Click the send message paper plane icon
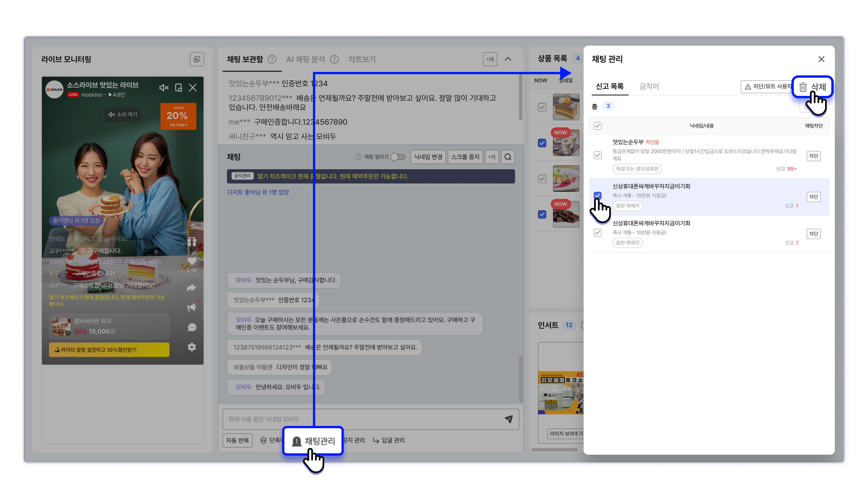The height and width of the screenshot is (499, 868). click(x=509, y=419)
